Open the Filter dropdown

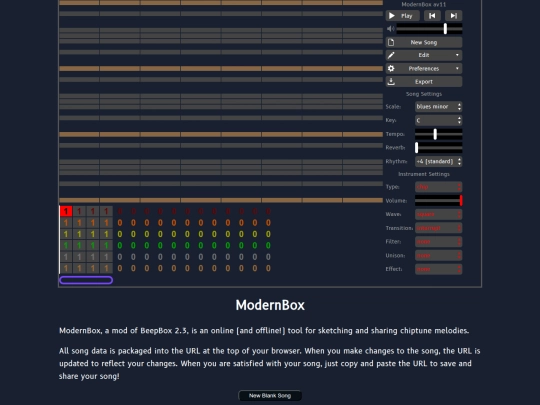click(x=438, y=242)
